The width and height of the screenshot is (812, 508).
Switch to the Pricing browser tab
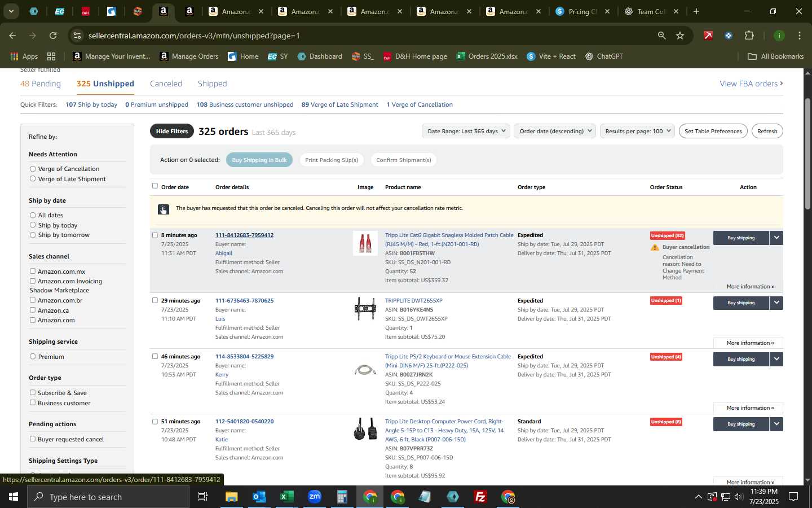584,11
